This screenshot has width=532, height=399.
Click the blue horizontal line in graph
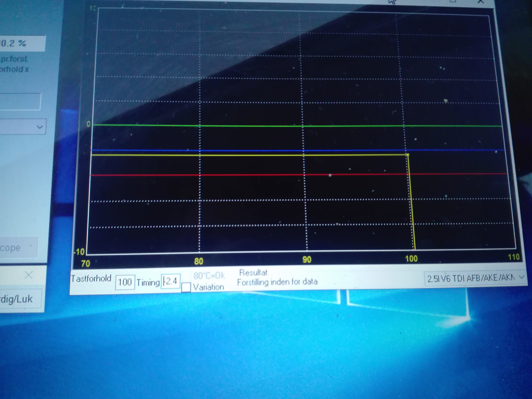(x=253, y=151)
